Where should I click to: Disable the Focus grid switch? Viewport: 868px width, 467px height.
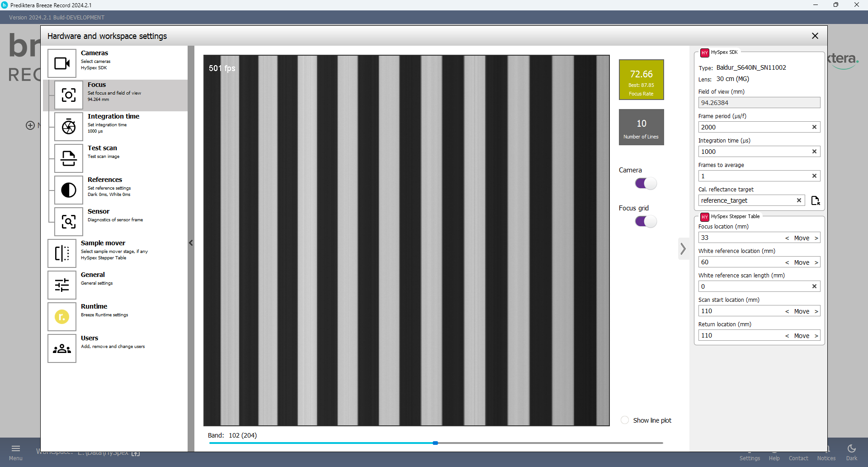646,221
